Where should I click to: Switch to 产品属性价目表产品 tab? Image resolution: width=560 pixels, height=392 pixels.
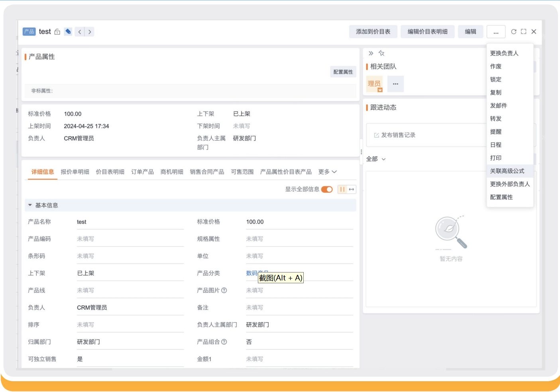pyautogui.click(x=286, y=172)
